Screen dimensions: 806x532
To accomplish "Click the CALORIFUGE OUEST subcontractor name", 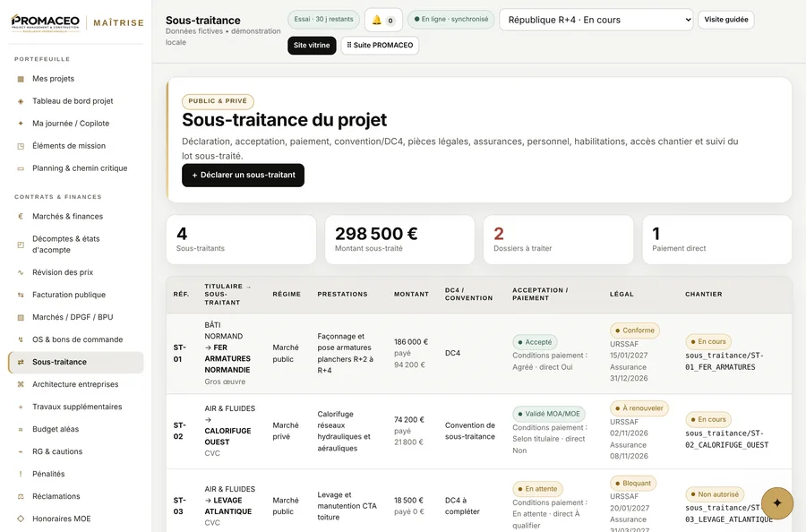I will tap(227, 436).
